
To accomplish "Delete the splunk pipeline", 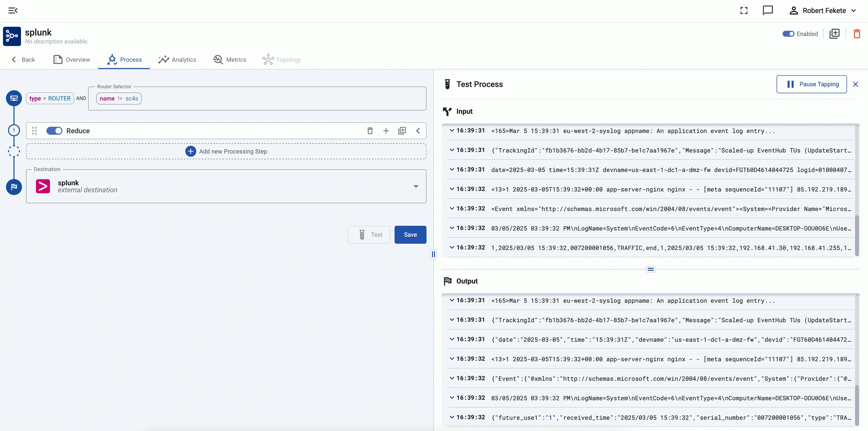I will click(x=857, y=34).
